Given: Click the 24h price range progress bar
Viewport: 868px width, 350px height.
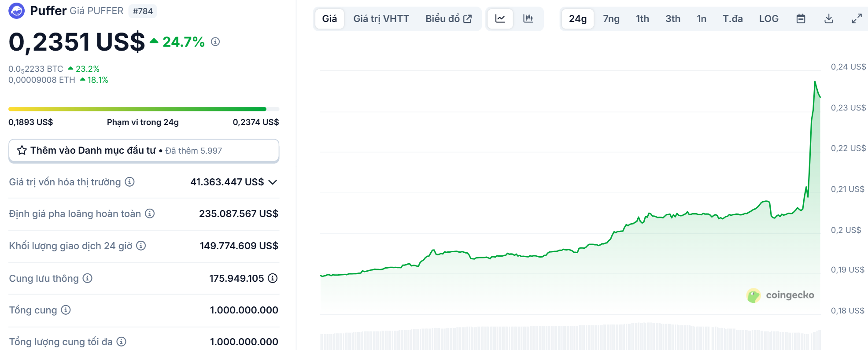Looking at the screenshot, I should click(144, 109).
